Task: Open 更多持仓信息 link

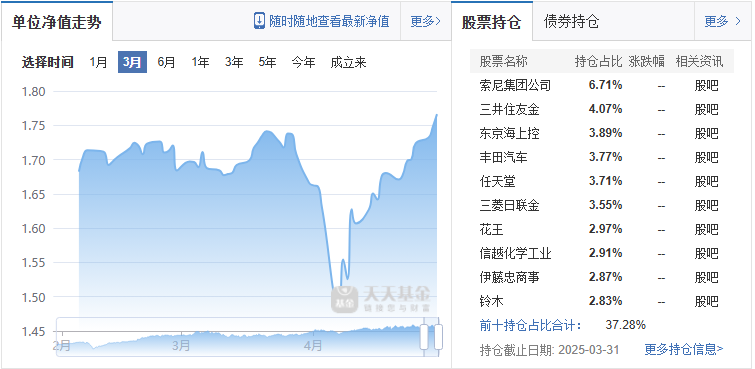Action: click(684, 349)
